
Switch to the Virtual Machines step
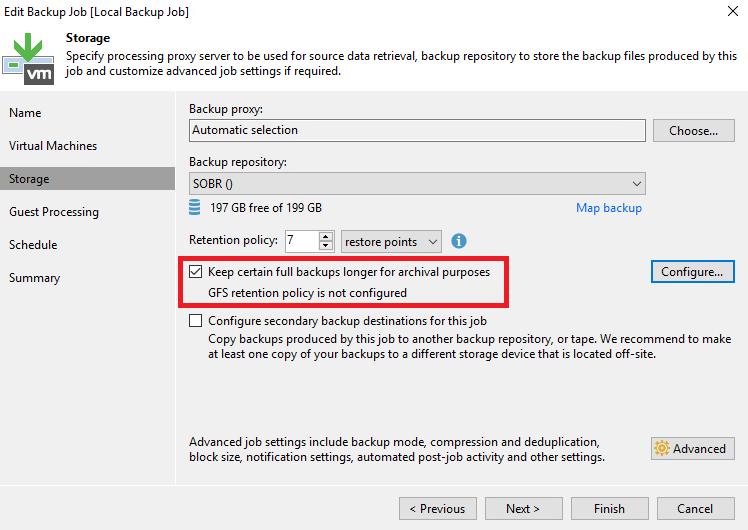point(53,146)
